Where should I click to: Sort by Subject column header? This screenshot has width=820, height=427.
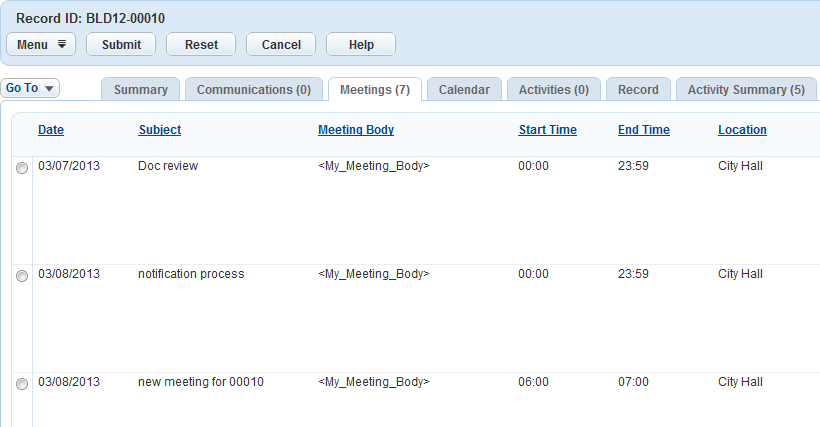point(160,130)
